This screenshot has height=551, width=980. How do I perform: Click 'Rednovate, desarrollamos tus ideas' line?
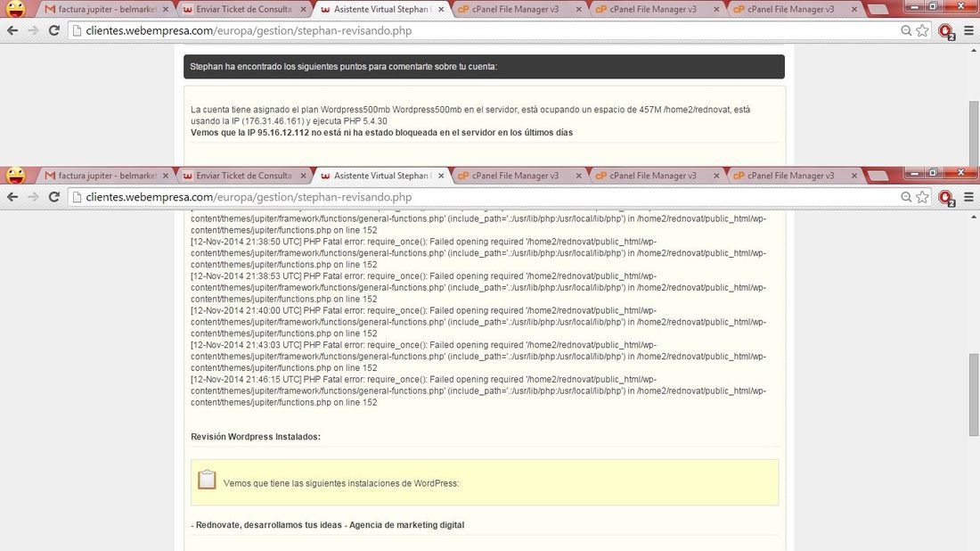[x=327, y=525]
